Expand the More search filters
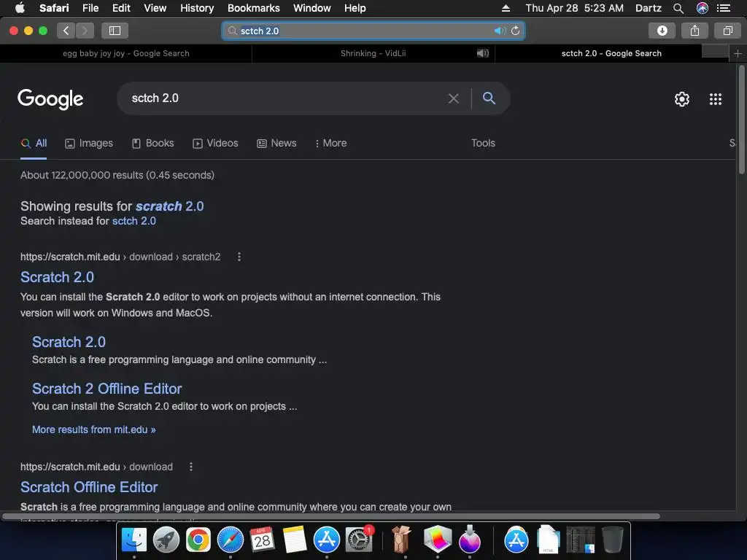Viewport: 747px width, 560px height. pyautogui.click(x=331, y=144)
